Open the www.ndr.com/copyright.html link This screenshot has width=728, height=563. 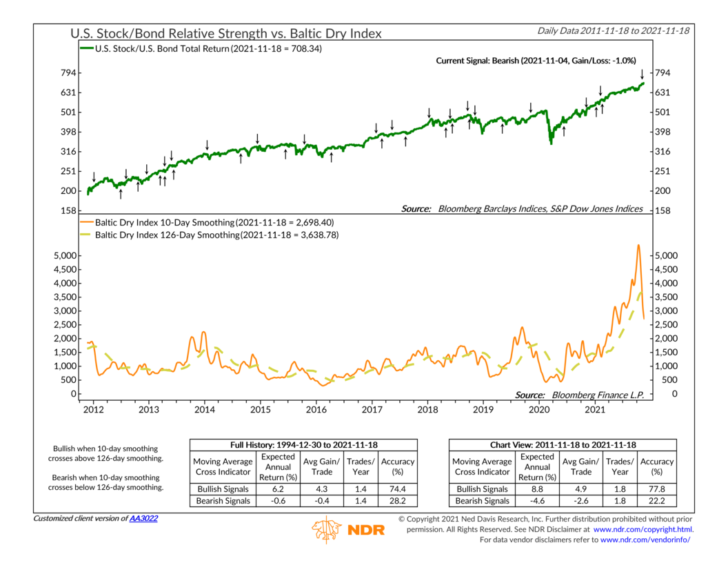point(643,529)
